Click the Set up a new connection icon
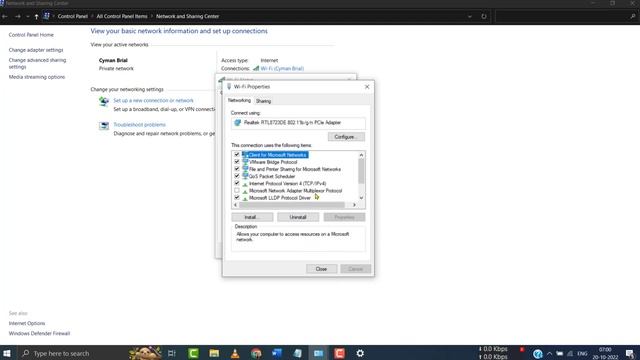Image resolution: width=640 pixels, height=360 pixels. pyautogui.click(x=104, y=101)
